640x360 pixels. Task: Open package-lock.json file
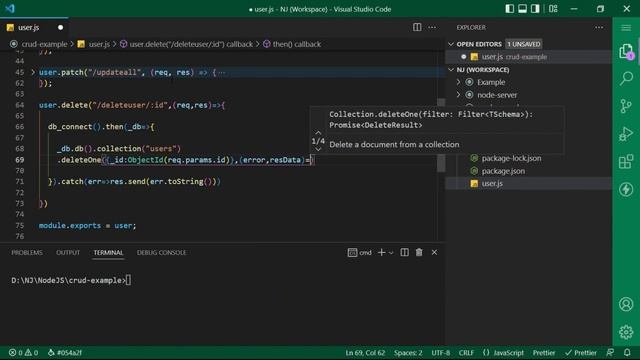tap(511, 158)
